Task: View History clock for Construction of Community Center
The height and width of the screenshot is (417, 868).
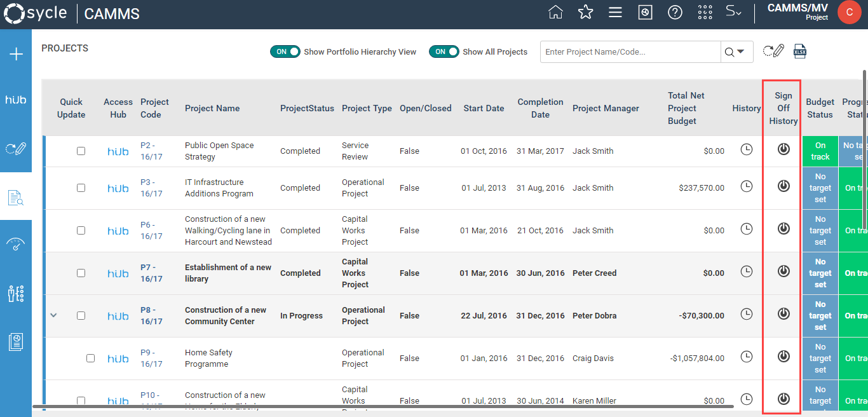Action: tap(747, 314)
